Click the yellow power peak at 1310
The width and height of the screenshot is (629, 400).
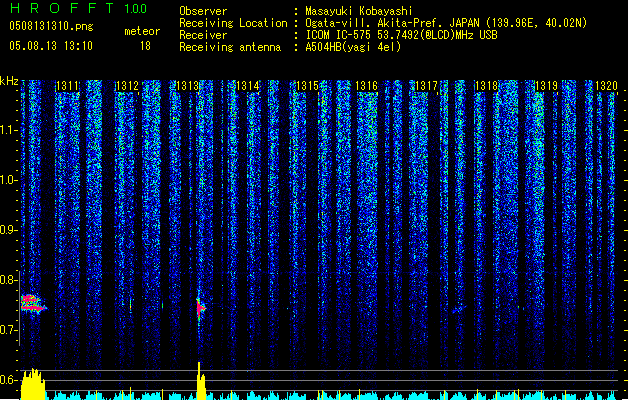(33, 384)
